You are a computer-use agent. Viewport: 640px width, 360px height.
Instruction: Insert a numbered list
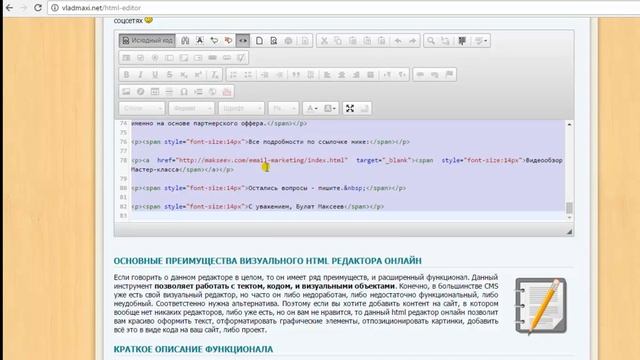coord(233,75)
